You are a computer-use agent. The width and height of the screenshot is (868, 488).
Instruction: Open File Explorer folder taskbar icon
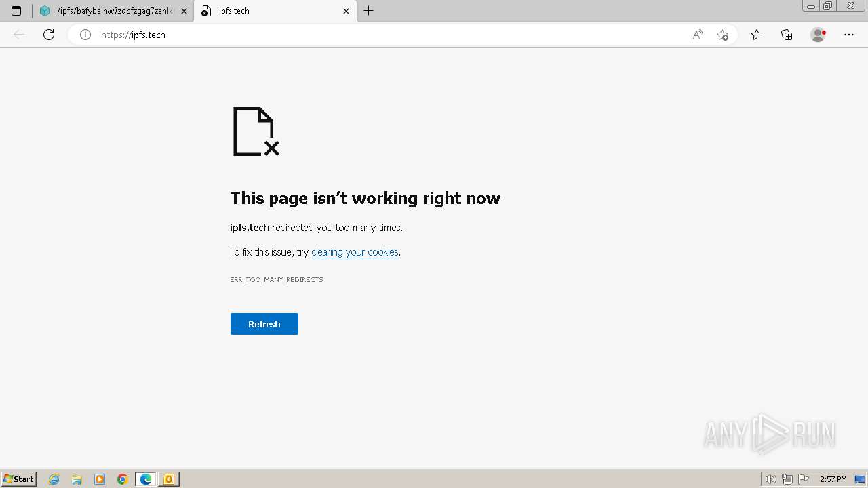point(77,479)
